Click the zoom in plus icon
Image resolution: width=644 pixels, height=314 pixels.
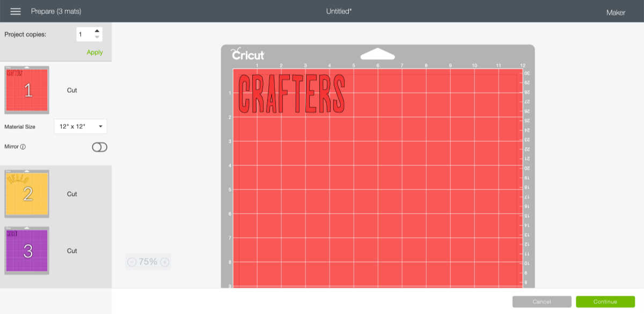click(165, 262)
